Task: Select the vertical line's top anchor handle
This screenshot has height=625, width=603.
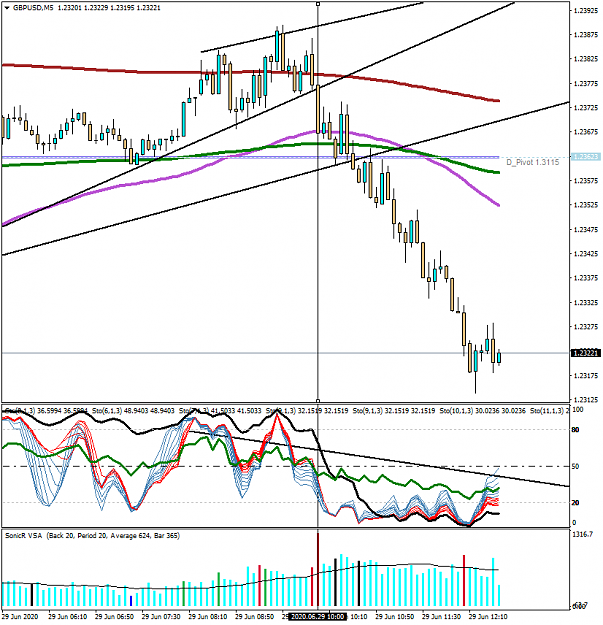Action: click(318, 4)
